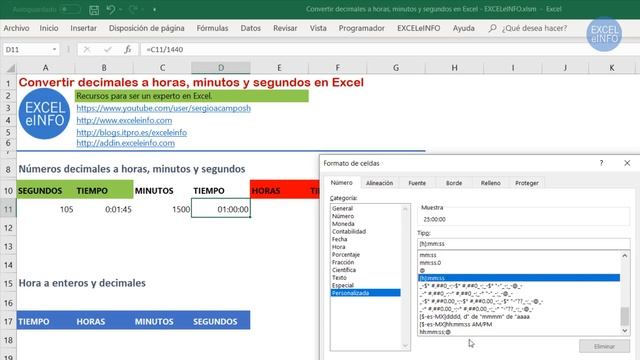The width and height of the screenshot is (640, 360).
Task: Expand the Name Box dropdown arrow
Action: [x=54, y=49]
